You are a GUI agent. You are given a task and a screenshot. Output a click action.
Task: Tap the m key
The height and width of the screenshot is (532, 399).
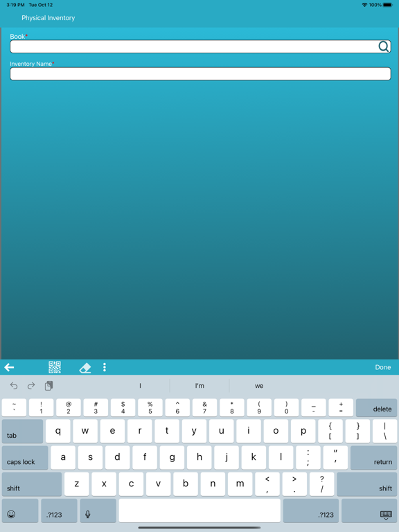coord(240,484)
